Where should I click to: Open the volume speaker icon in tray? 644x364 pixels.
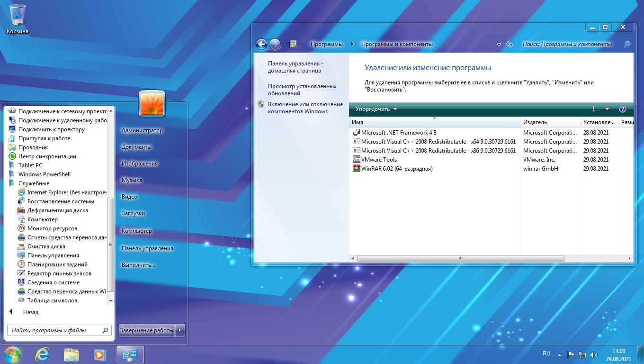(x=594, y=355)
